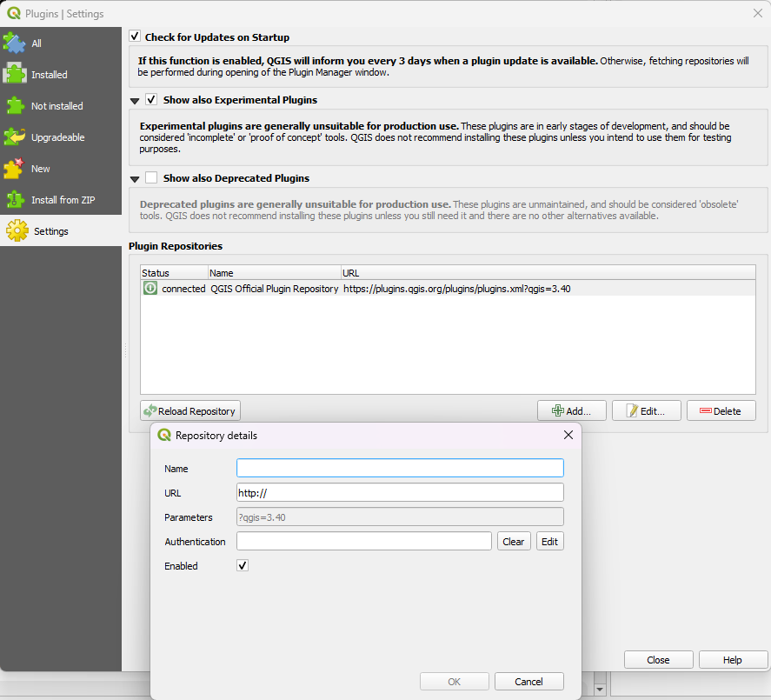Click the New star puzzle icon
This screenshot has height=700, width=771.
14,168
